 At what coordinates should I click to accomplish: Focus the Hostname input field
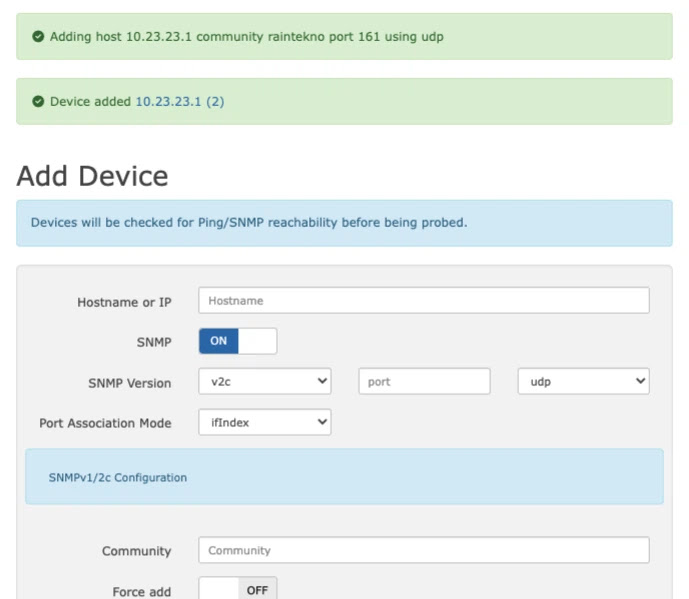(x=423, y=300)
